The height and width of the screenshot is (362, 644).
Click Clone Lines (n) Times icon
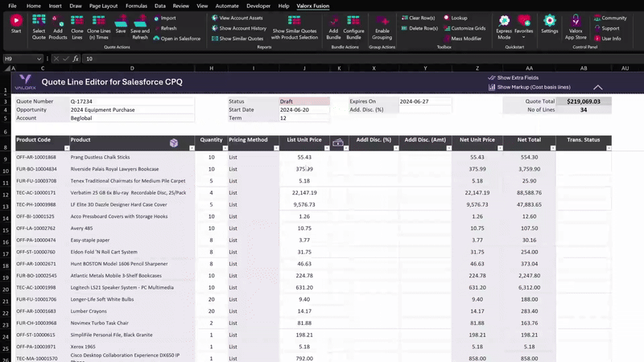point(98,27)
